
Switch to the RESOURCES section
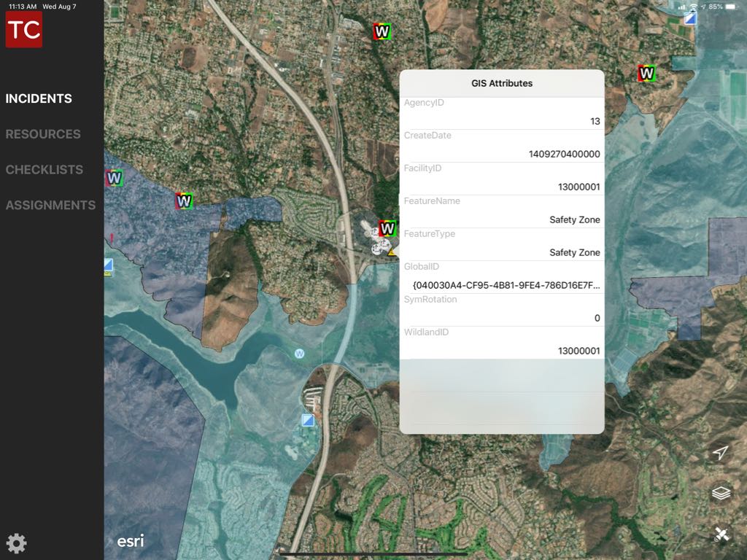(43, 134)
